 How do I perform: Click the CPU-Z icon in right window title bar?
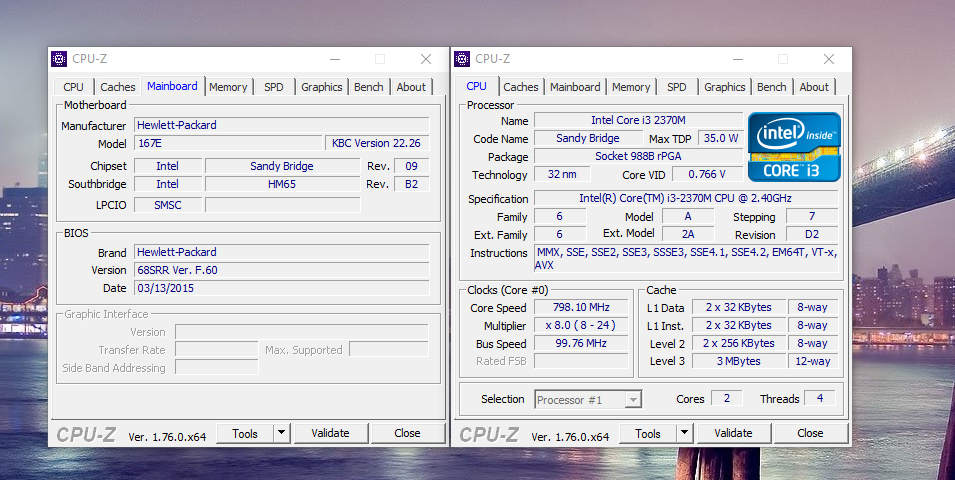click(x=462, y=59)
